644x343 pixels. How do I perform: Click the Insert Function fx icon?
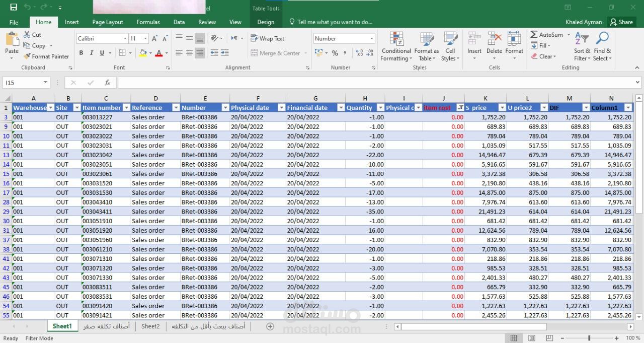[107, 83]
